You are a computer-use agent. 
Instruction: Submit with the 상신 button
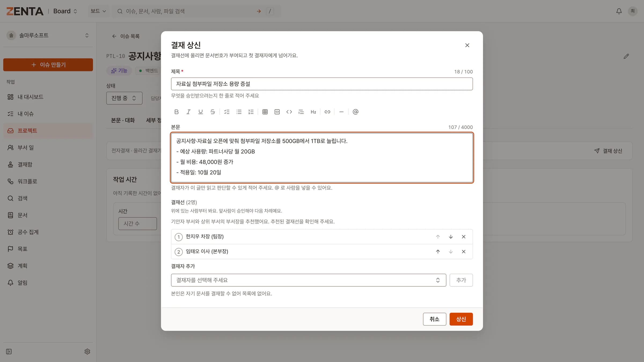[461, 319]
